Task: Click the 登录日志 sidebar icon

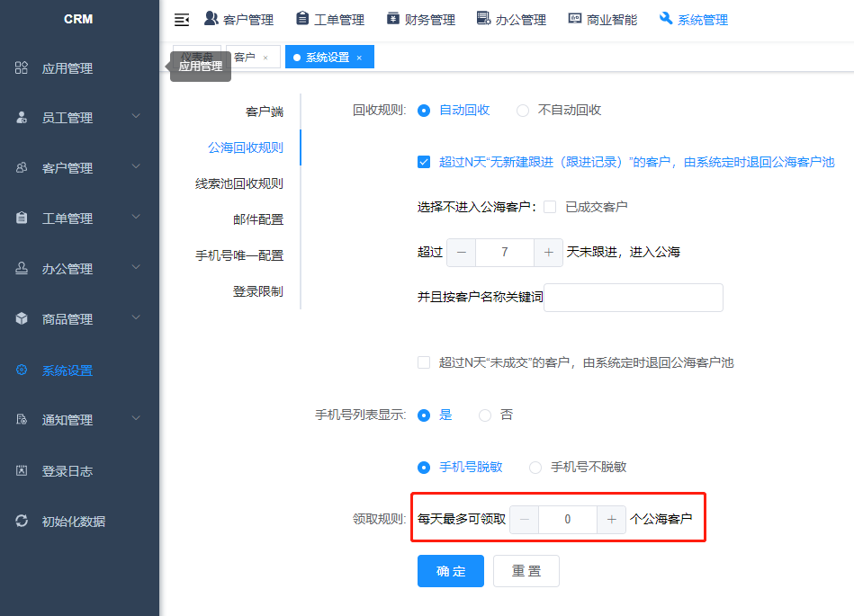Action: coord(22,470)
